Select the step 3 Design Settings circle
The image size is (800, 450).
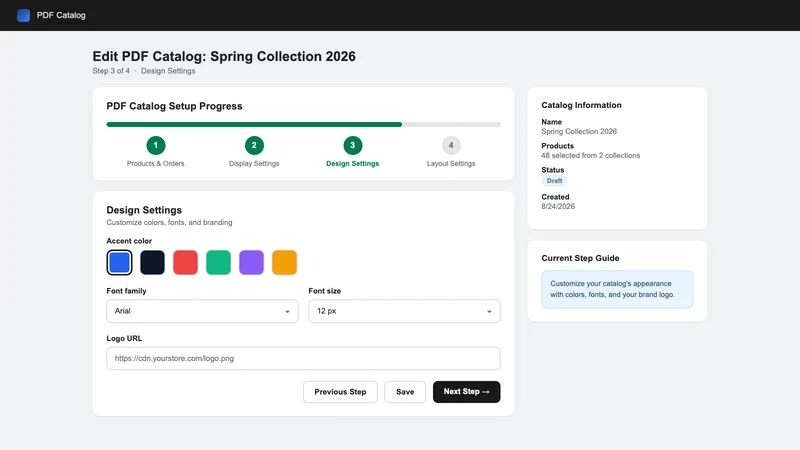coord(353,145)
